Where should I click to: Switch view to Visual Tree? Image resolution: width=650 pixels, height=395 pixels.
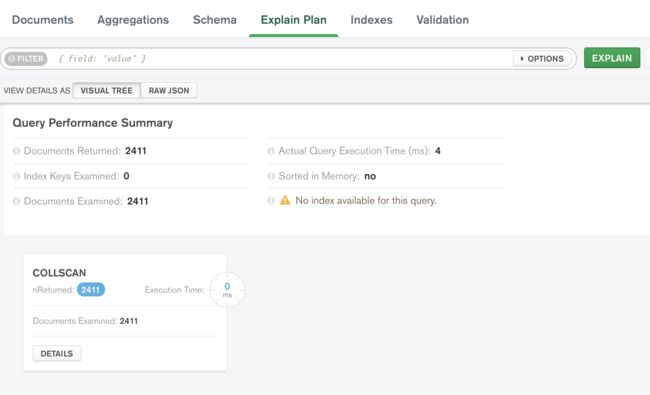[x=107, y=91]
